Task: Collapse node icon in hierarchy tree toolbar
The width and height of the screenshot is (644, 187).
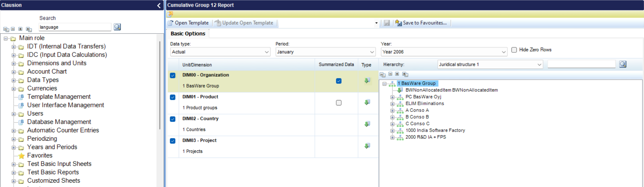Action: point(390,74)
